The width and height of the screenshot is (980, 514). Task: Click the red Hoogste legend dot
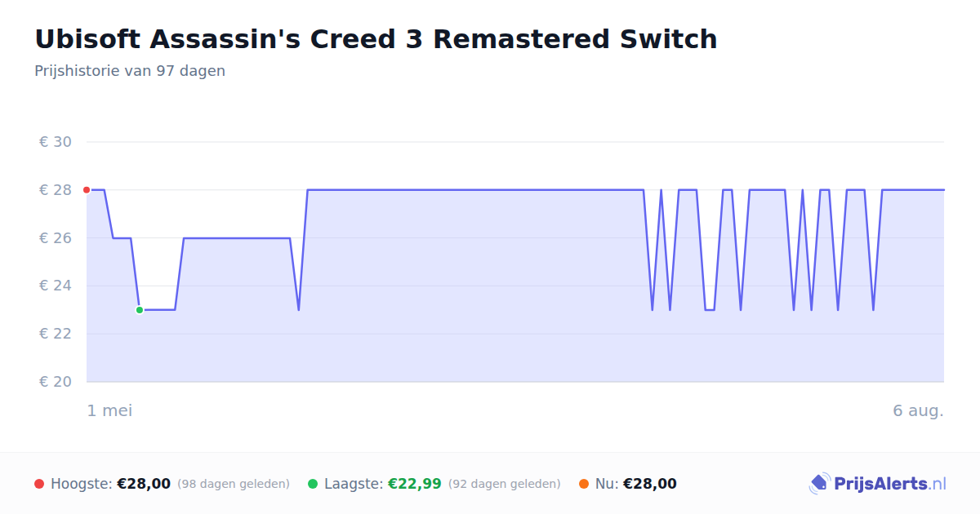(x=39, y=484)
